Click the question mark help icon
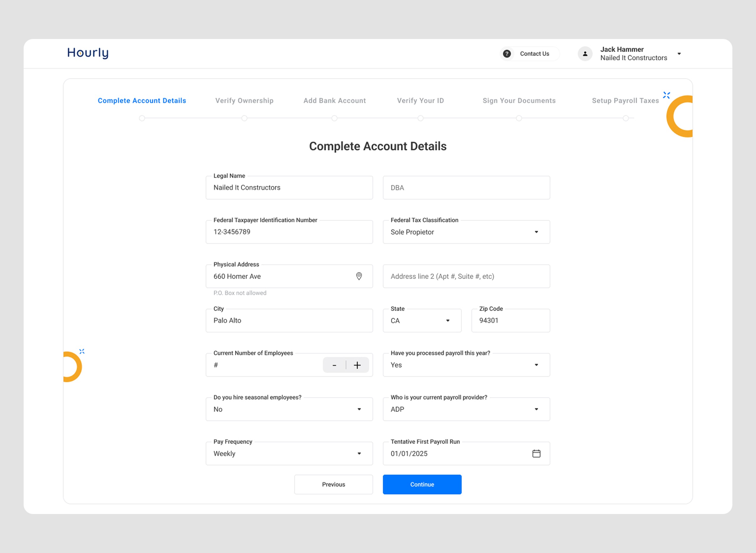The height and width of the screenshot is (553, 756). point(507,53)
